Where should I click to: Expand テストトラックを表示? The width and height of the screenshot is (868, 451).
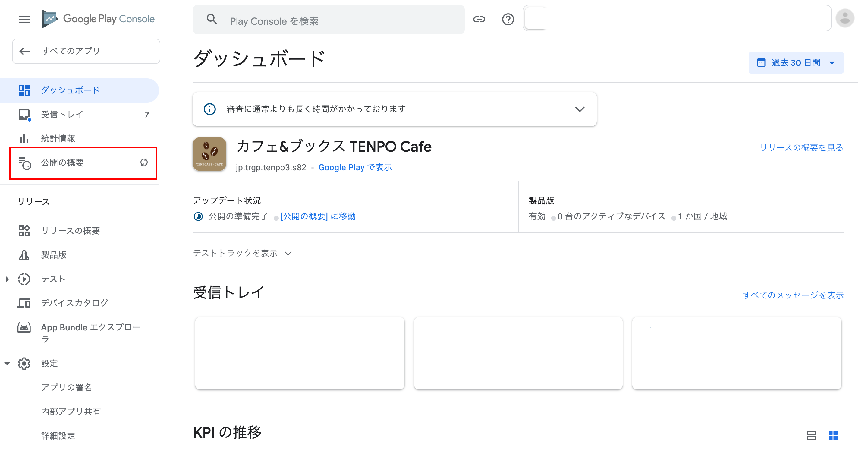pos(242,253)
